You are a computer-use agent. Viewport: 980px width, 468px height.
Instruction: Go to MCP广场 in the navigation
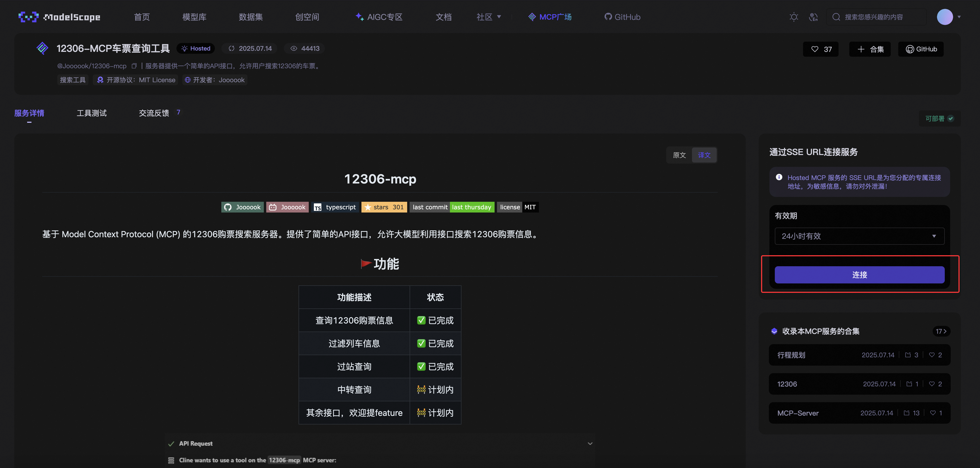tap(550, 17)
